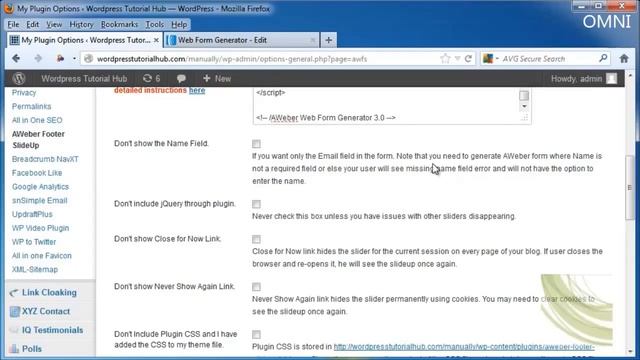The height and width of the screenshot is (360, 640).
Task: Open All in One SEO settings
Action: point(37,120)
